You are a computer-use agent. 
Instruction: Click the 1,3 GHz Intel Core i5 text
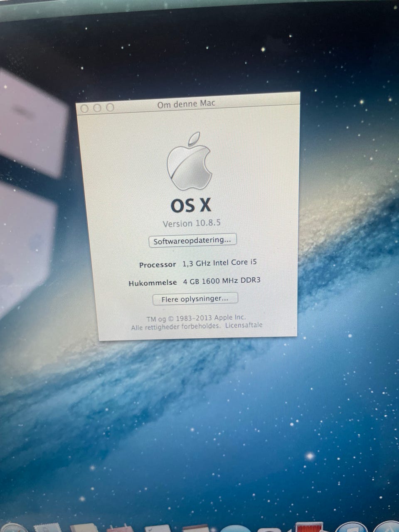[219, 263]
